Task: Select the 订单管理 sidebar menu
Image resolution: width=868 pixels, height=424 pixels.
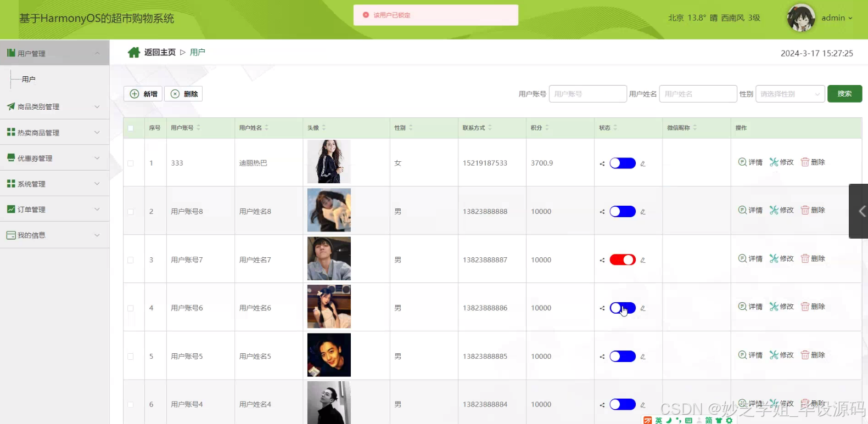Action: (x=54, y=209)
